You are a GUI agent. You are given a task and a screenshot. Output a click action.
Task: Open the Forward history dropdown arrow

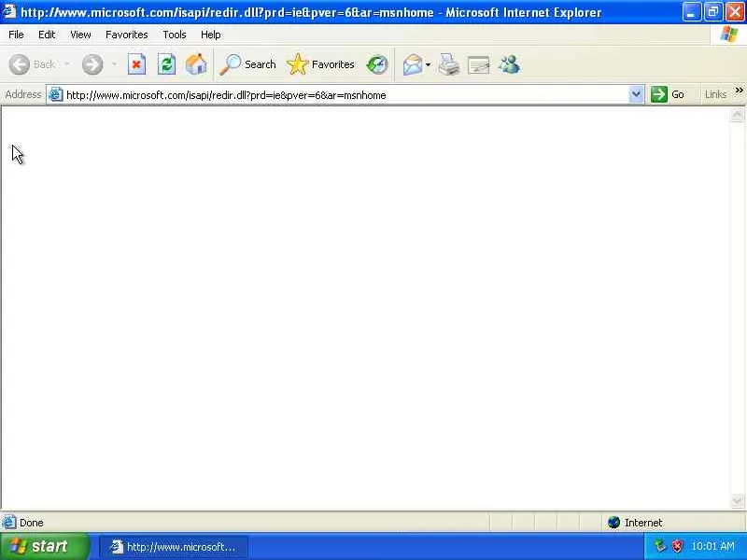[x=114, y=64]
